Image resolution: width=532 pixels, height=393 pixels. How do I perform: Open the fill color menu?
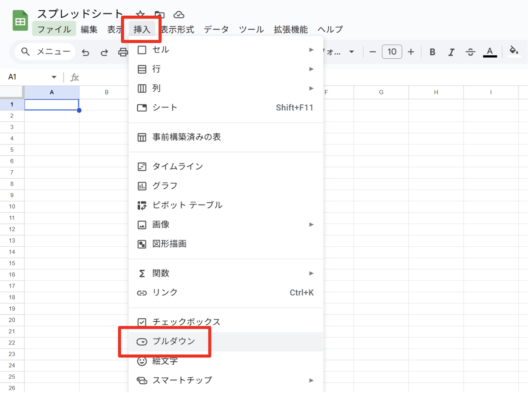coord(514,52)
